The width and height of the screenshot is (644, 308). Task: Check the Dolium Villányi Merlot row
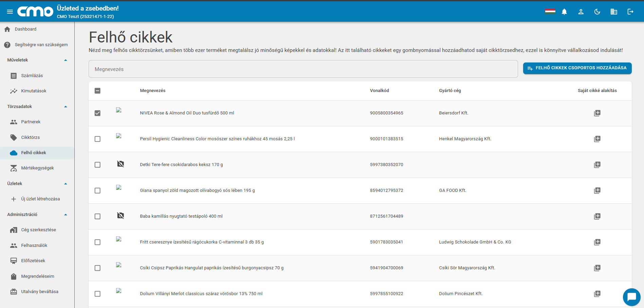pyautogui.click(x=97, y=294)
